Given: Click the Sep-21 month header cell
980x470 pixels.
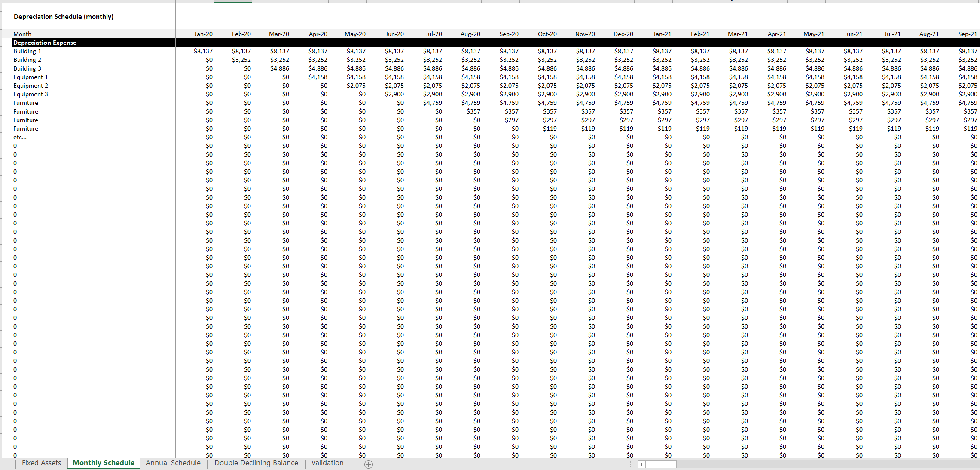Looking at the screenshot, I should pyautogui.click(x=968, y=34).
